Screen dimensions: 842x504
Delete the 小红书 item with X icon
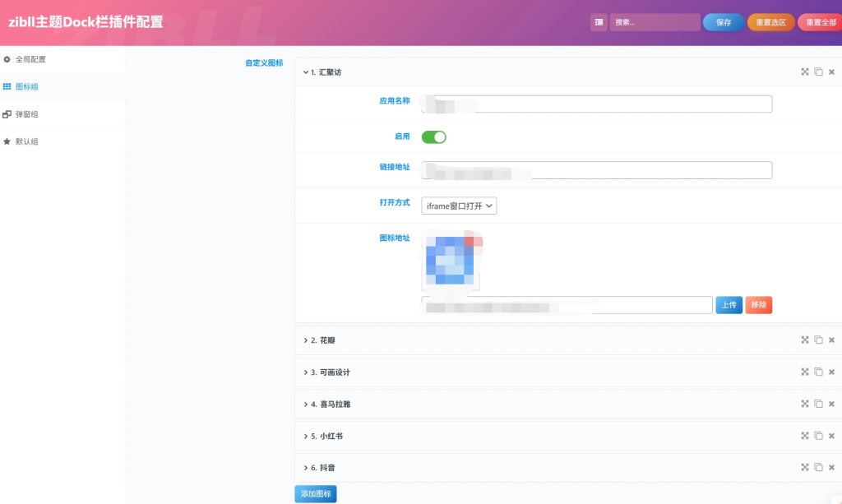(831, 436)
